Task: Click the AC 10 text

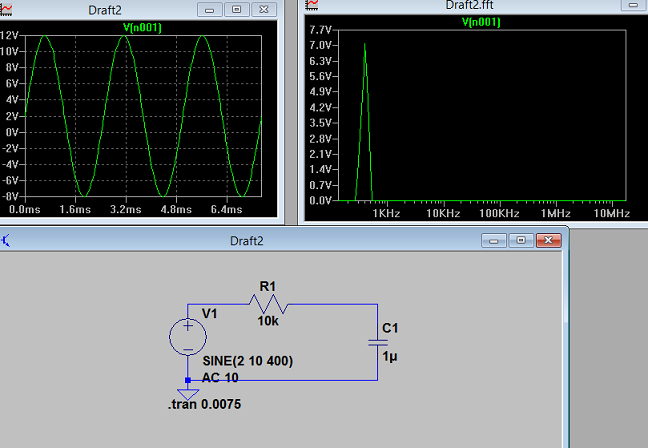Action: click(220, 377)
